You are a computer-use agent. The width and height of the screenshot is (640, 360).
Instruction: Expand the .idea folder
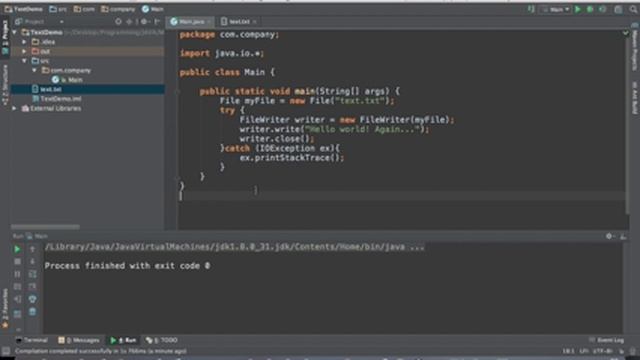(24, 42)
